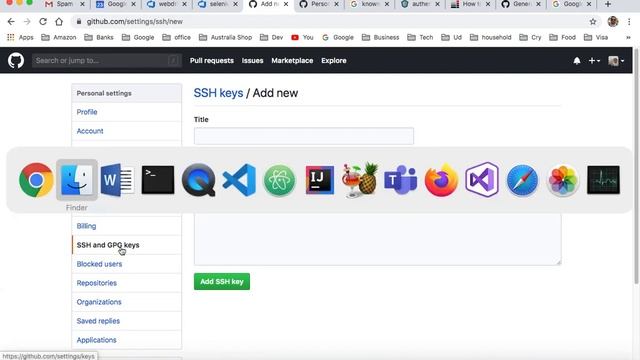Select Activity Monitor icon in switcher
Image resolution: width=640 pixels, height=360 pixels.
pos(603,180)
